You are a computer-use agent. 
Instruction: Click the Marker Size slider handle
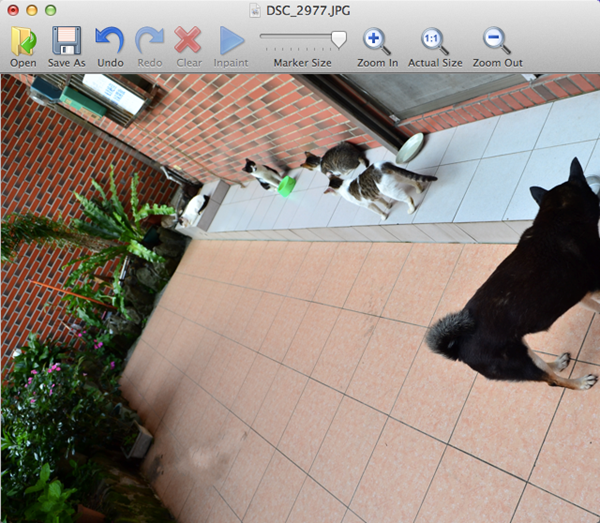(339, 39)
